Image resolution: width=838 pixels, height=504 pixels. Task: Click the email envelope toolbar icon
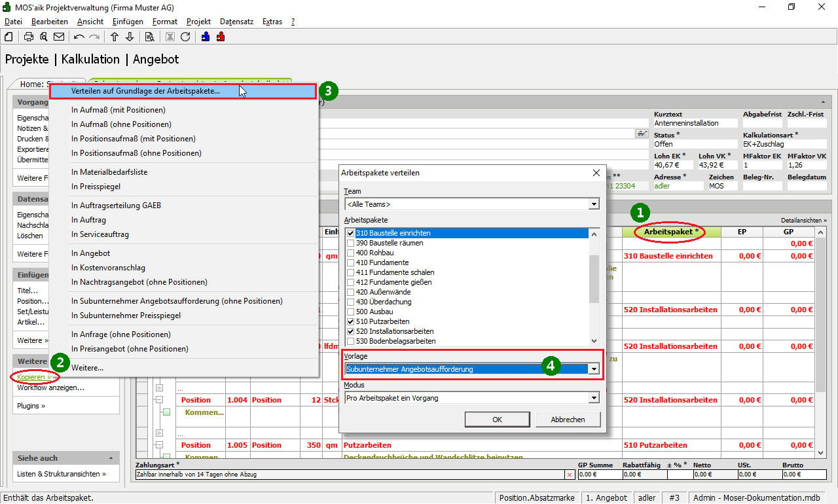point(59,37)
